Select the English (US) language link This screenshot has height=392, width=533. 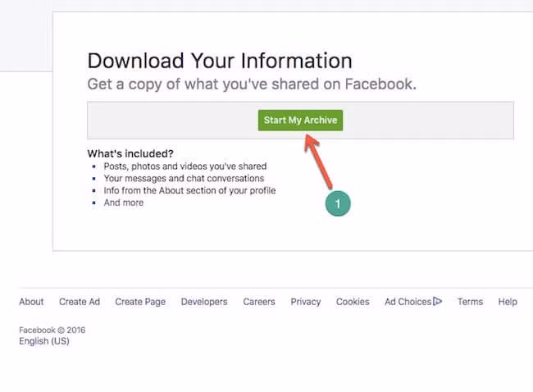click(44, 341)
